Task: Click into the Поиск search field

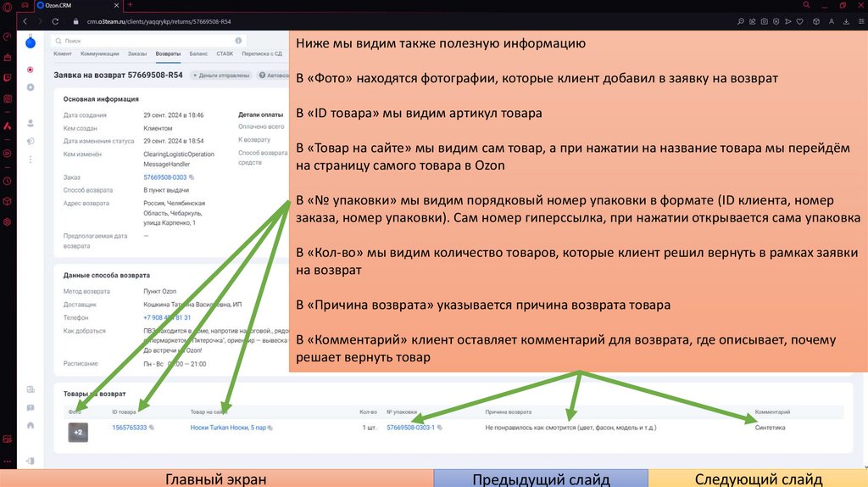Action: click(147, 41)
